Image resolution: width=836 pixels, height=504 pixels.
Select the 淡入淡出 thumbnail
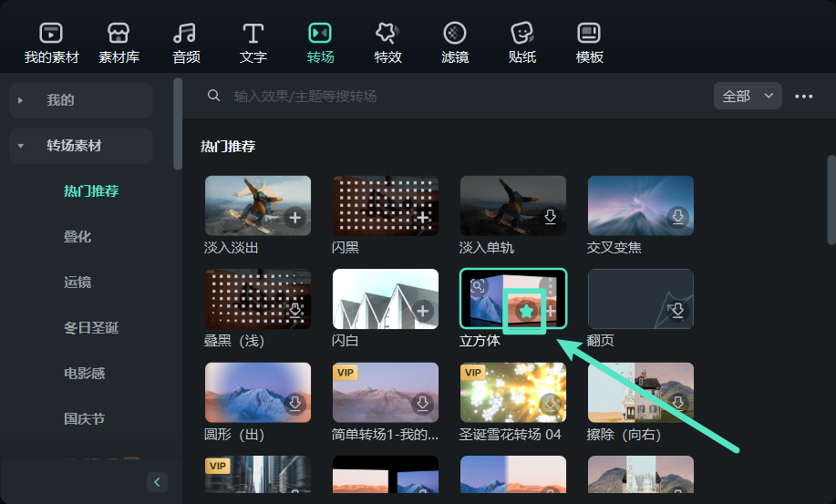click(x=258, y=206)
